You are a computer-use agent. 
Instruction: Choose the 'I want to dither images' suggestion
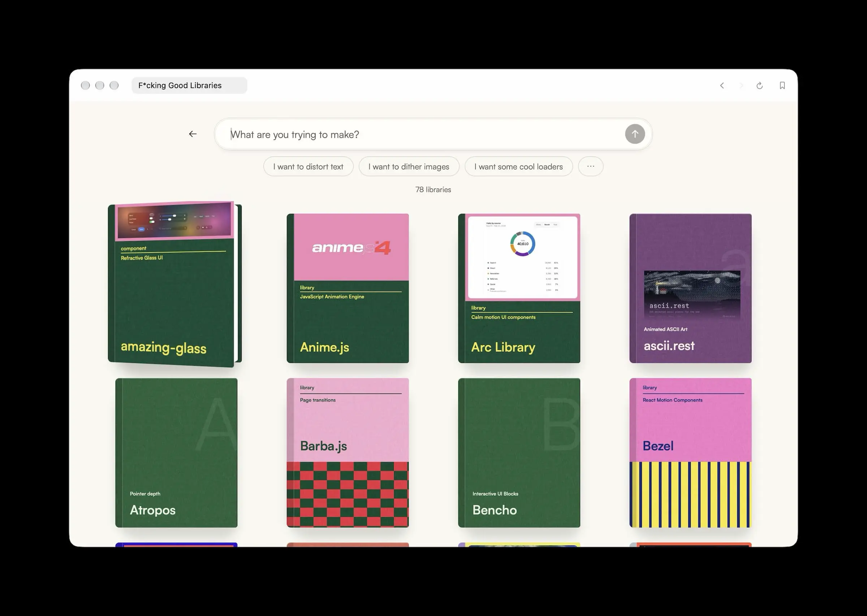coord(409,166)
